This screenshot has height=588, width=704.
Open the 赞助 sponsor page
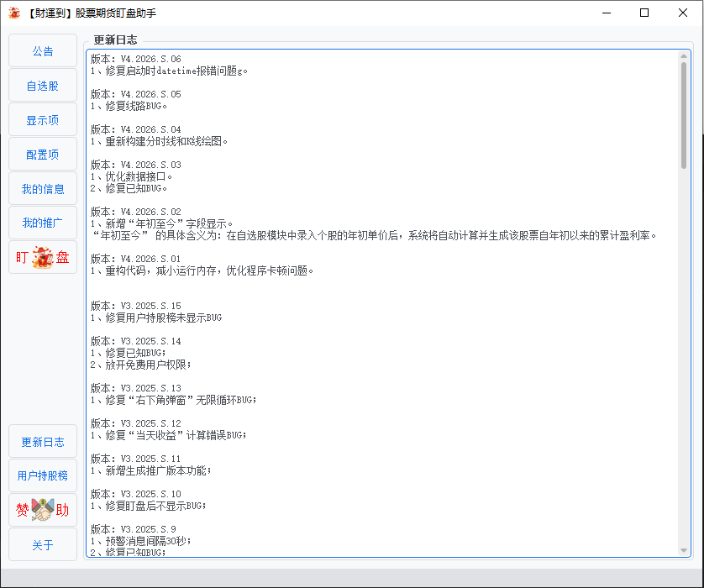[42, 509]
